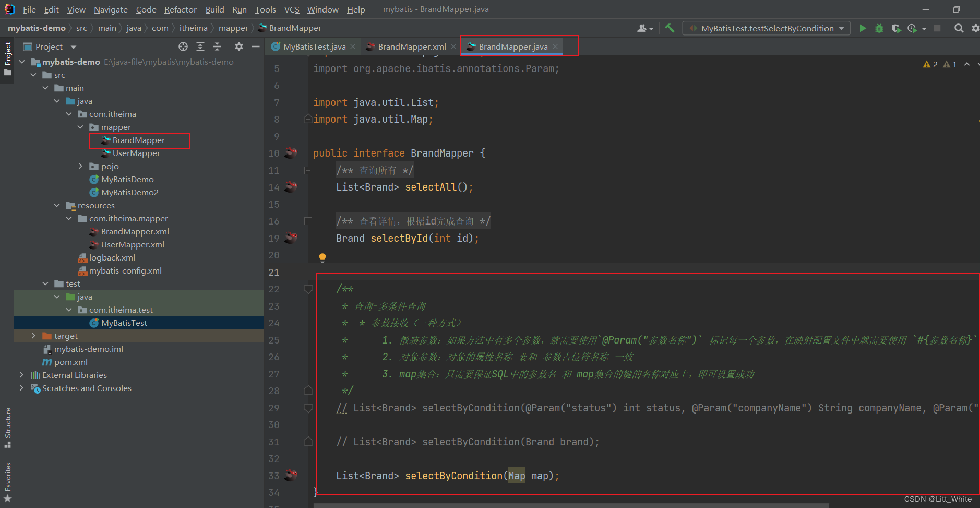Open mybatis-config.xml in tree

tap(125, 270)
